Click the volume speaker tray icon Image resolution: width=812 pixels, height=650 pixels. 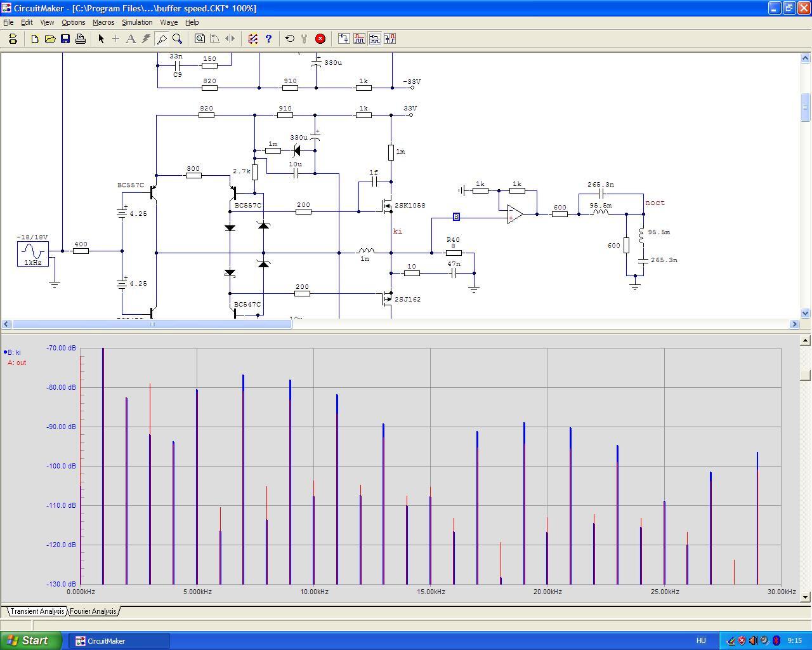pyautogui.click(x=753, y=640)
